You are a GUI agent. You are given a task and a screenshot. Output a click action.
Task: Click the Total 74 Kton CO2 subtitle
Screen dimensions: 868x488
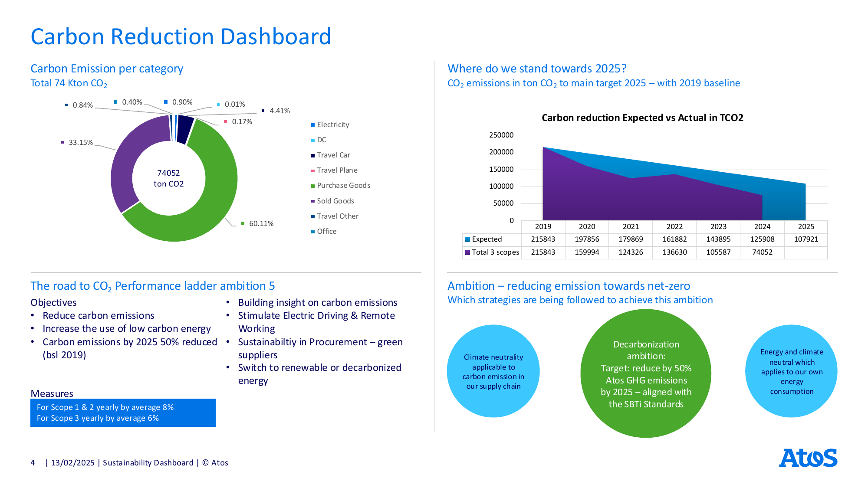point(69,83)
